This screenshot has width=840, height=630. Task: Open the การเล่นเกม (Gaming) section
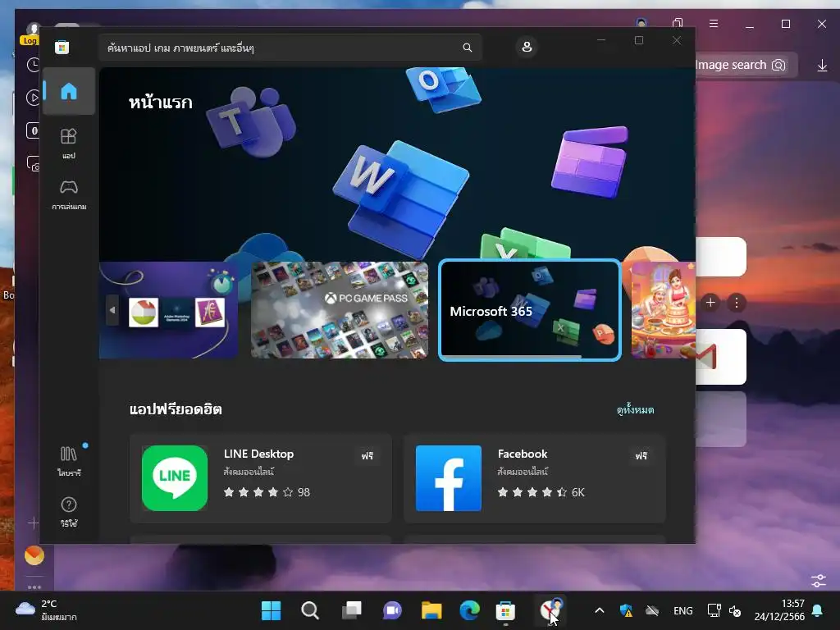pyautogui.click(x=69, y=194)
